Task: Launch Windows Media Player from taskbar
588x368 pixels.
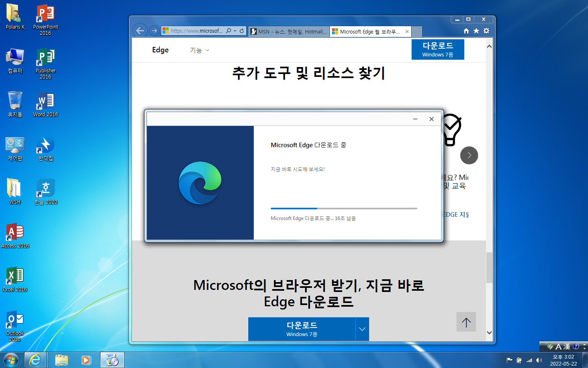Action: (86, 360)
